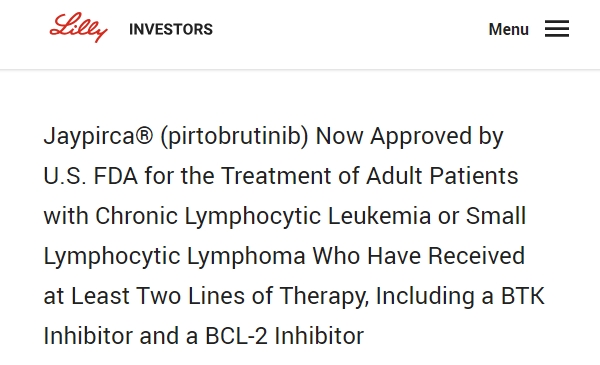This screenshot has width=600, height=365.
Task: Click Lymphocytic Lymphoma in the fourth line
Action: 174,256
